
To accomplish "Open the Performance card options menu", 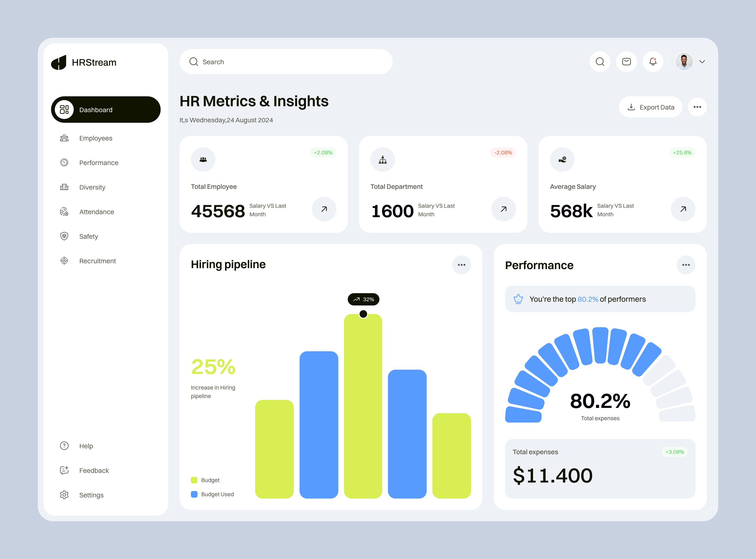I will click(x=686, y=265).
